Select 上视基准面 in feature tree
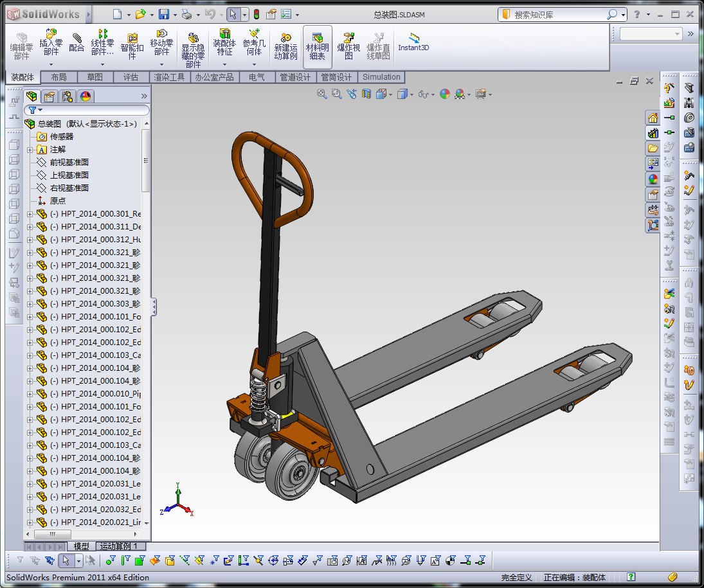 (69, 175)
